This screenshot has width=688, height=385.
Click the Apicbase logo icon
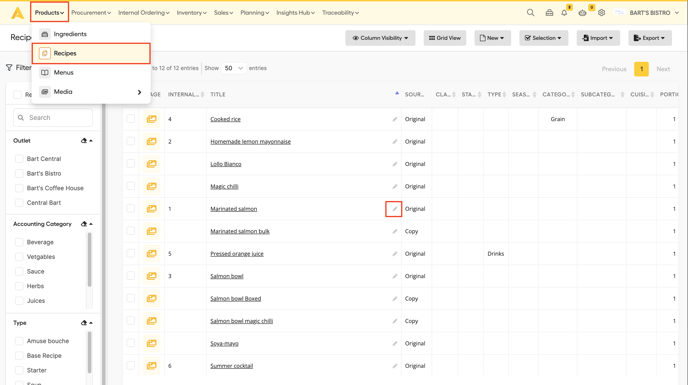pos(18,13)
